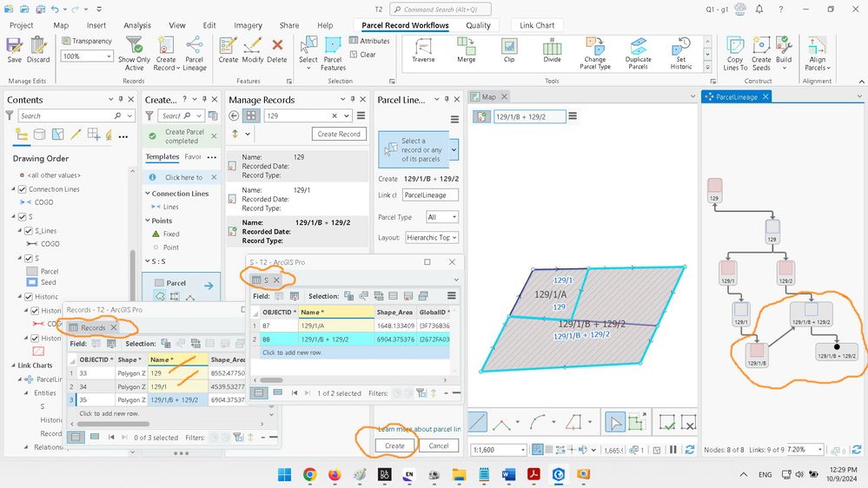
Task: Collapse the Points template group
Action: pyautogui.click(x=148, y=221)
